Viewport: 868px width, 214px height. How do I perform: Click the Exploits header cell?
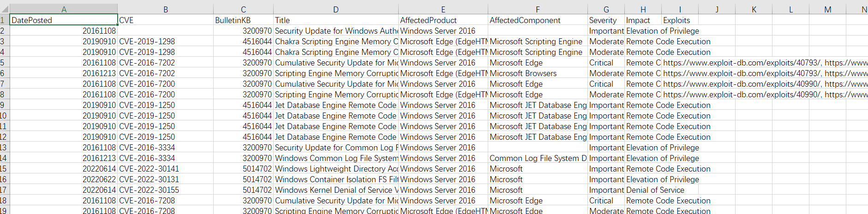point(679,20)
